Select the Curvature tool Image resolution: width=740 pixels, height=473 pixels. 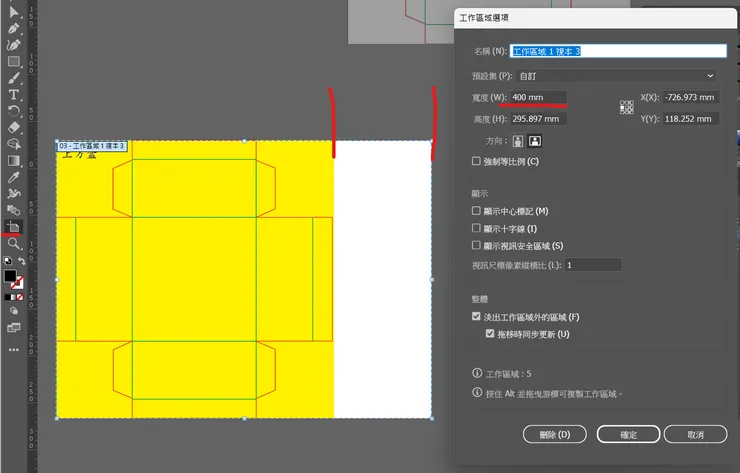pyautogui.click(x=14, y=45)
